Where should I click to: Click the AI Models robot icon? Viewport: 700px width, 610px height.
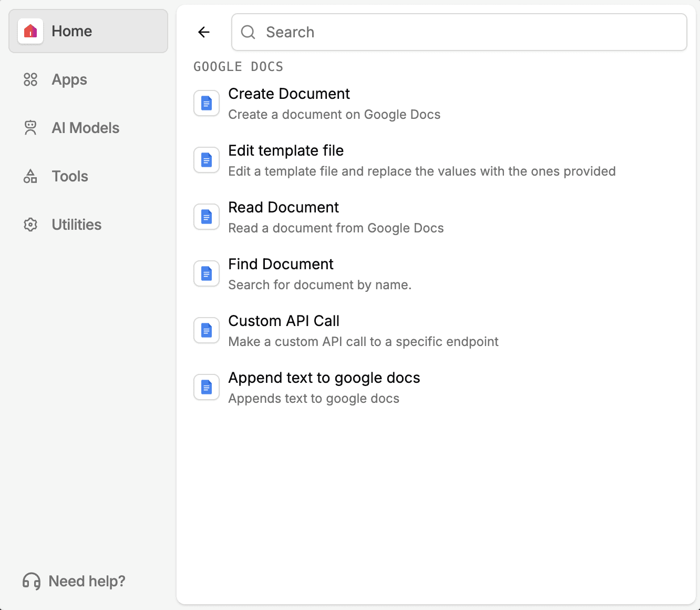coord(30,128)
